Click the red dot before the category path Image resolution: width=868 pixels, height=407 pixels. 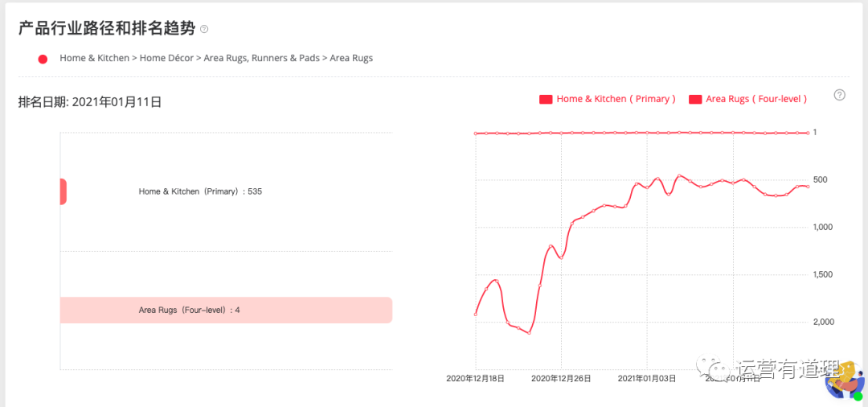tap(43, 59)
